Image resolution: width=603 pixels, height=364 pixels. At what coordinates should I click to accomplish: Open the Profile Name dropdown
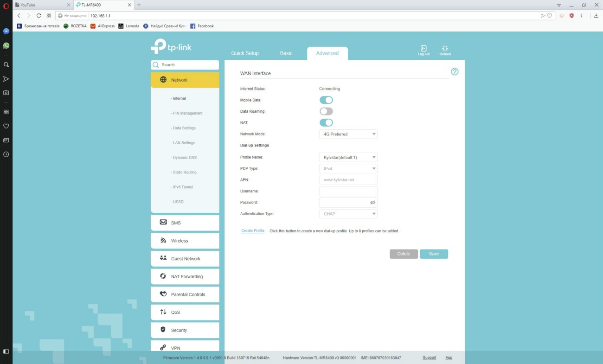pos(348,157)
